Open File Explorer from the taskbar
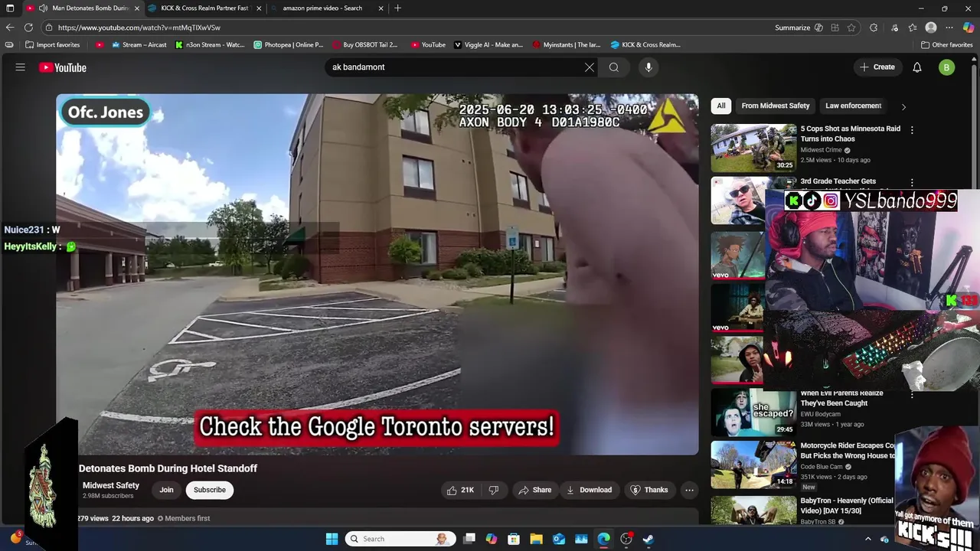980x551 pixels. pos(536,539)
